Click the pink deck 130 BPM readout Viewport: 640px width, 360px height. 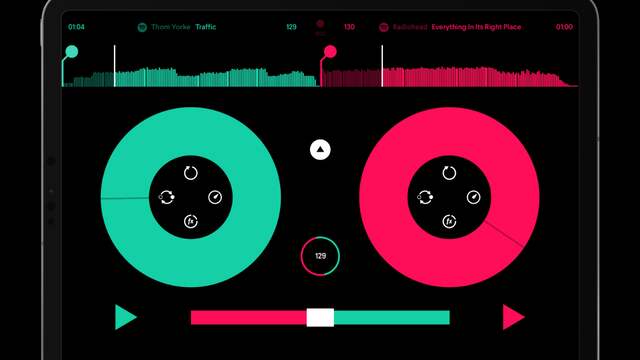click(x=349, y=27)
